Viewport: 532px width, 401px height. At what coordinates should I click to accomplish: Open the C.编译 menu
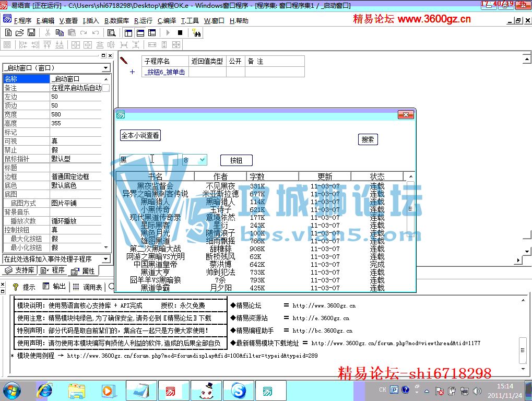(167, 21)
